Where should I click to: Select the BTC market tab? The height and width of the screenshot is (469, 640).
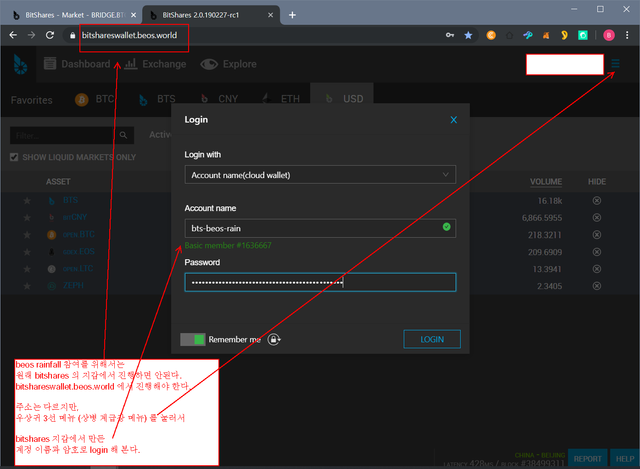95,99
